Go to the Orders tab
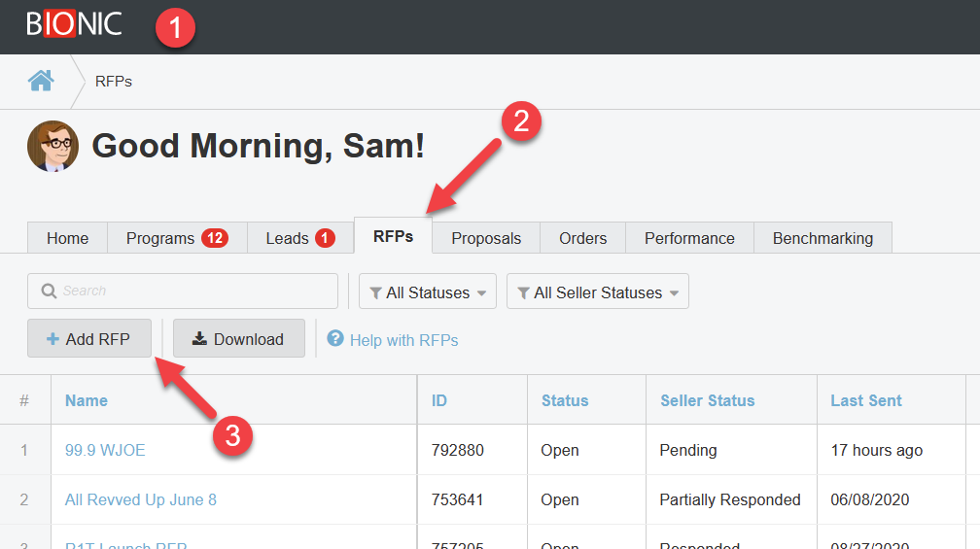 pyautogui.click(x=582, y=238)
